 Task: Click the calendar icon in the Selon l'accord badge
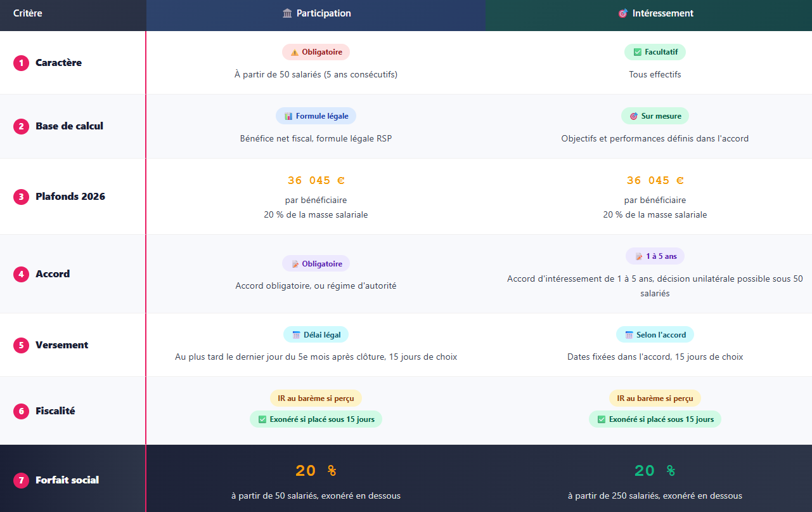(629, 335)
